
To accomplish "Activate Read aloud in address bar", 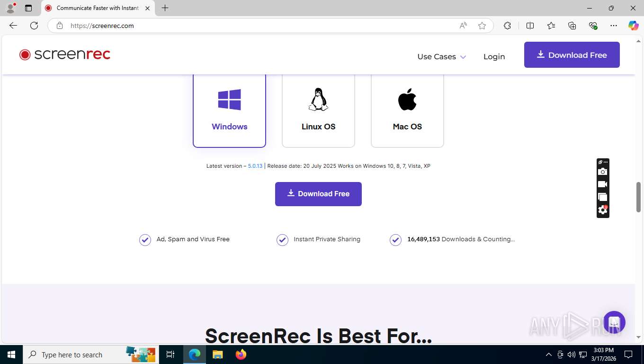I will pyautogui.click(x=463, y=26).
